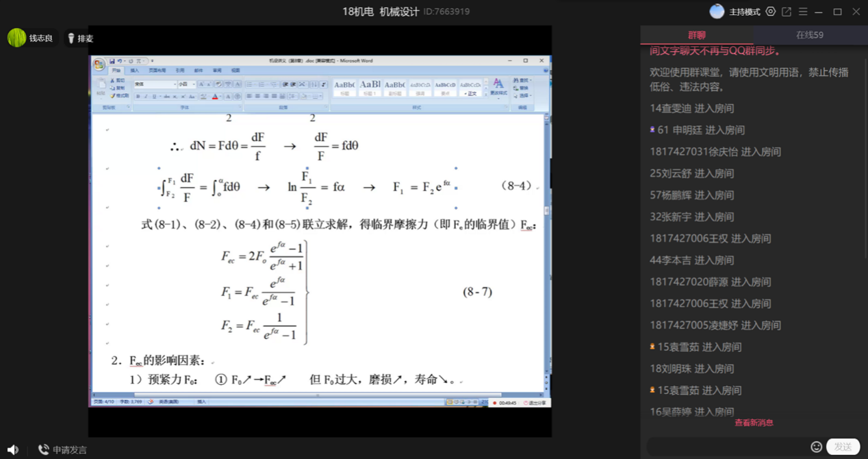Click the 插入 tab in Word ribbon
The width and height of the screenshot is (868, 459).
(135, 71)
